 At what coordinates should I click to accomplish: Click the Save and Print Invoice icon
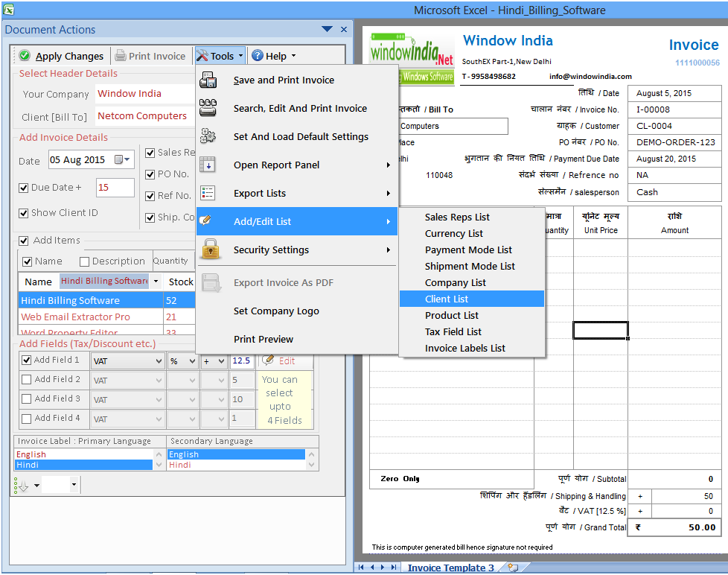point(208,80)
